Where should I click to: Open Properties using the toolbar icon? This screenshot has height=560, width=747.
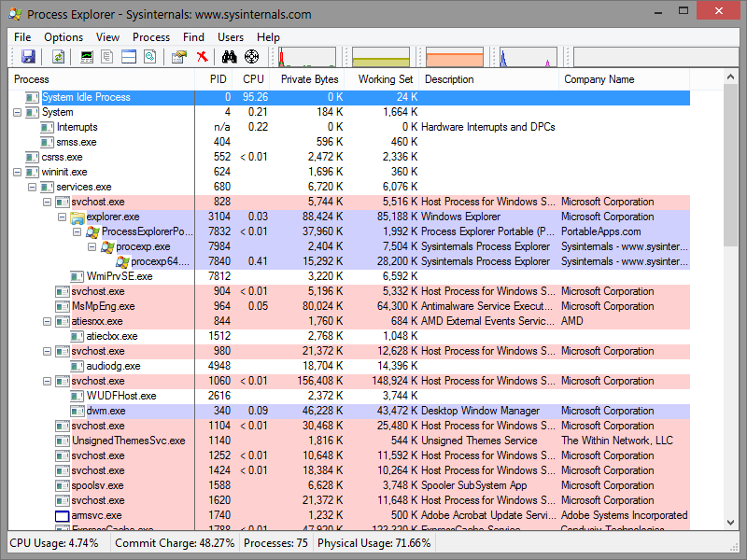(179, 58)
